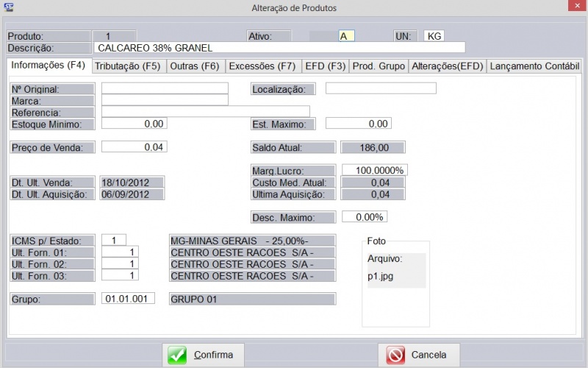Open the Alterações(EFD) tab
The height and width of the screenshot is (368, 588).
point(447,66)
